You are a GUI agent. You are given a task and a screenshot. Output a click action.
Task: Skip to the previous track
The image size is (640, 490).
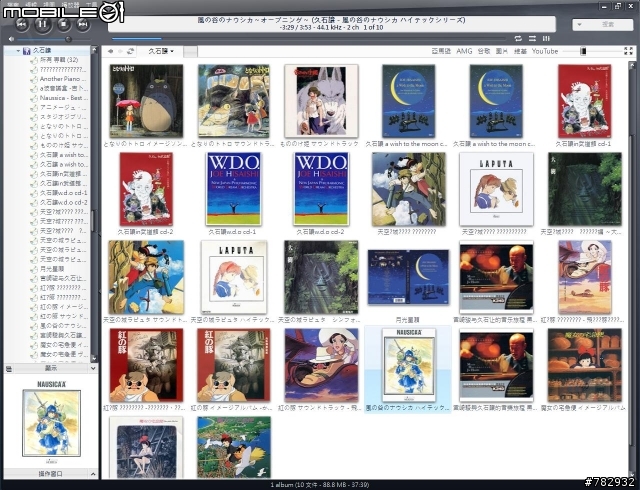22,24
